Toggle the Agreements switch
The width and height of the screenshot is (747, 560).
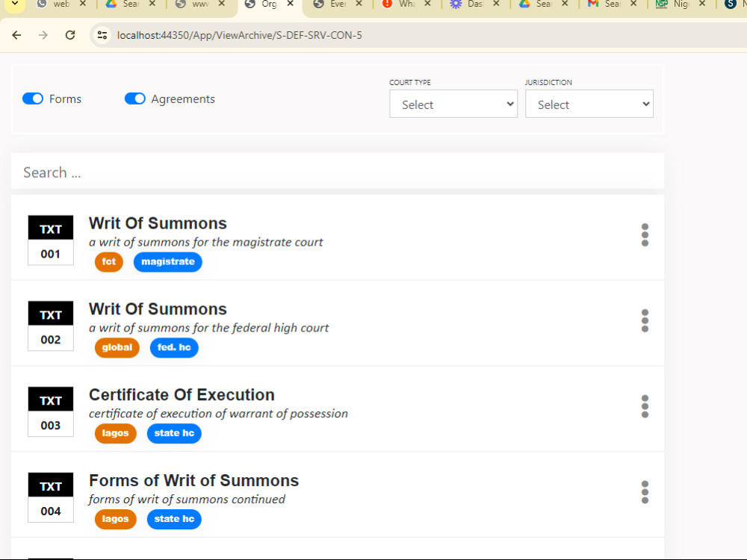(134, 99)
